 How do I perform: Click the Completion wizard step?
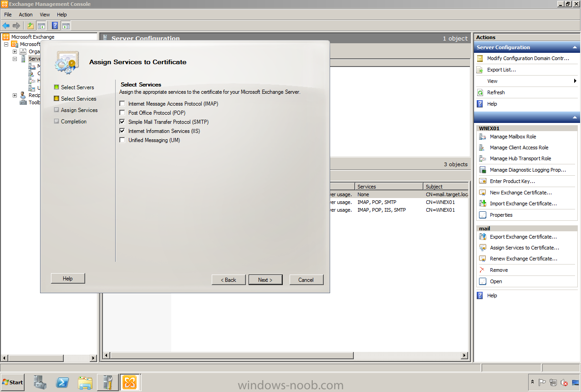(x=74, y=122)
